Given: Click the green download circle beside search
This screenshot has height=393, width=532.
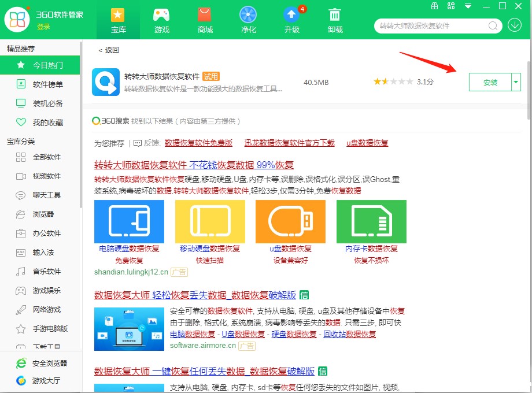Looking at the screenshot, I should (514, 25).
